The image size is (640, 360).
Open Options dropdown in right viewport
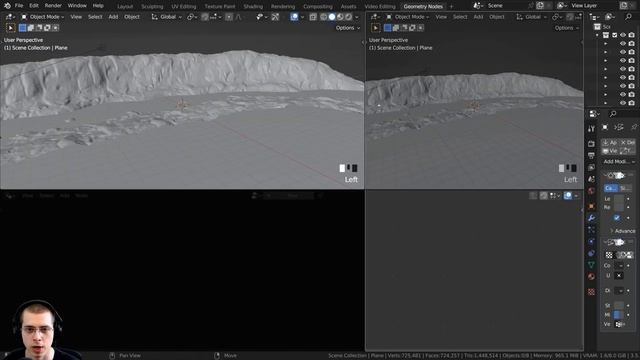pyautogui.click(x=567, y=28)
